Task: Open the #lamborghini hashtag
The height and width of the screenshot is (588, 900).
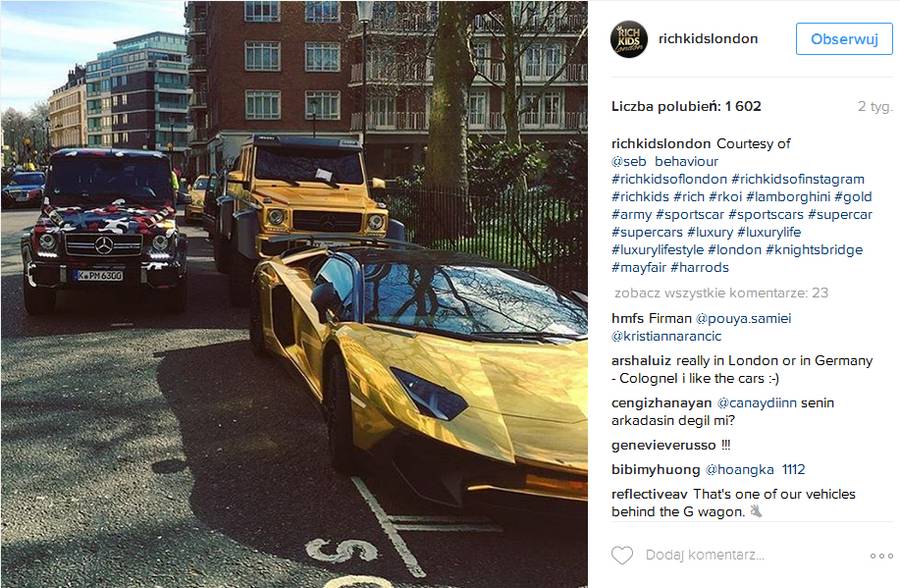Action: pos(788,197)
